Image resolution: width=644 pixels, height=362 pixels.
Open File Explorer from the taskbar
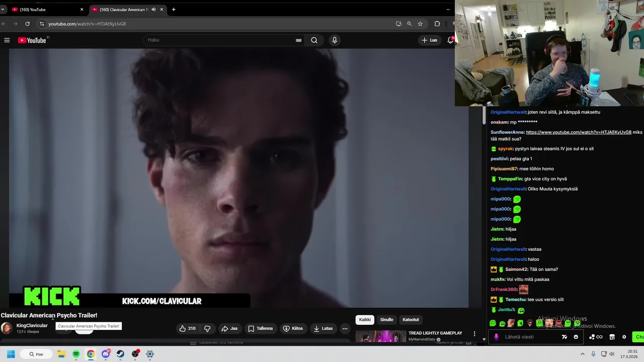click(x=61, y=354)
